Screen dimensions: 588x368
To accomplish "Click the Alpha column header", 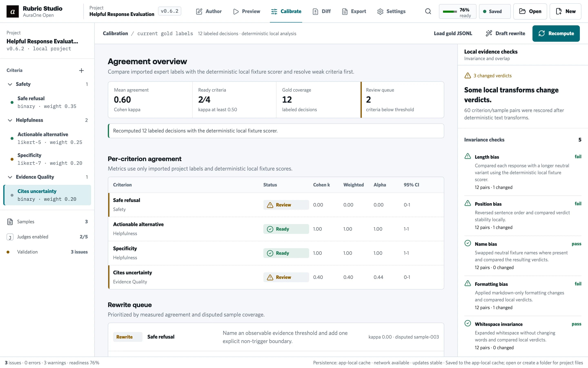I will click(380, 185).
